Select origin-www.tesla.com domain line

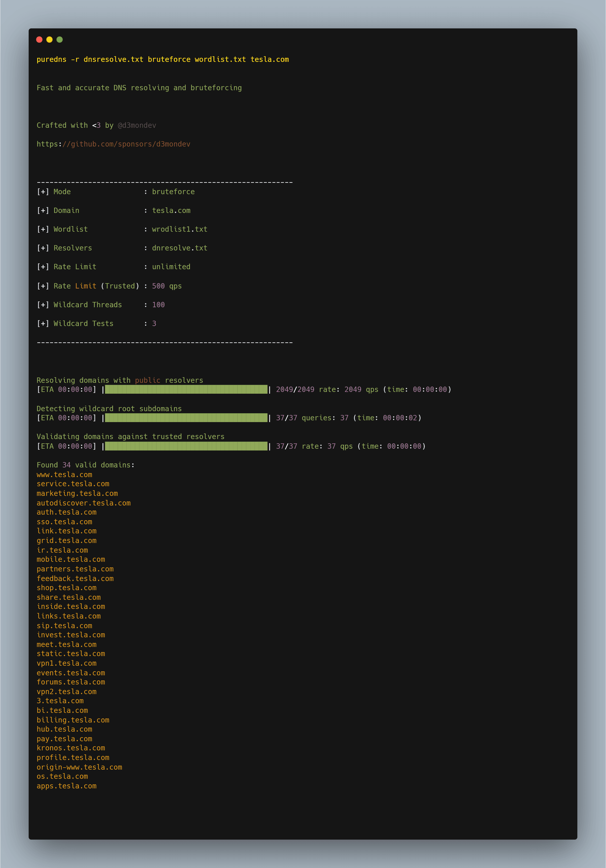[x=79, y=767]
